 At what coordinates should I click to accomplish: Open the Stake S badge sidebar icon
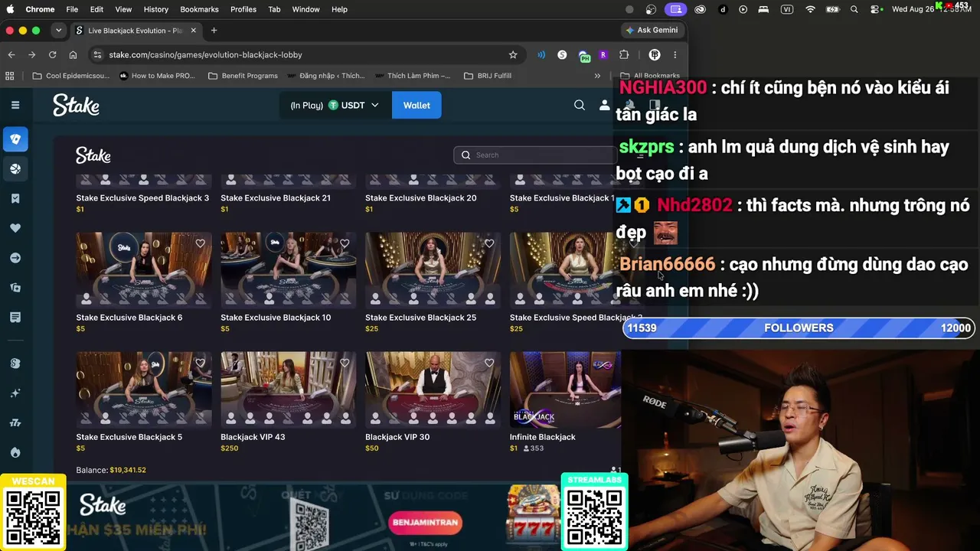15,364
